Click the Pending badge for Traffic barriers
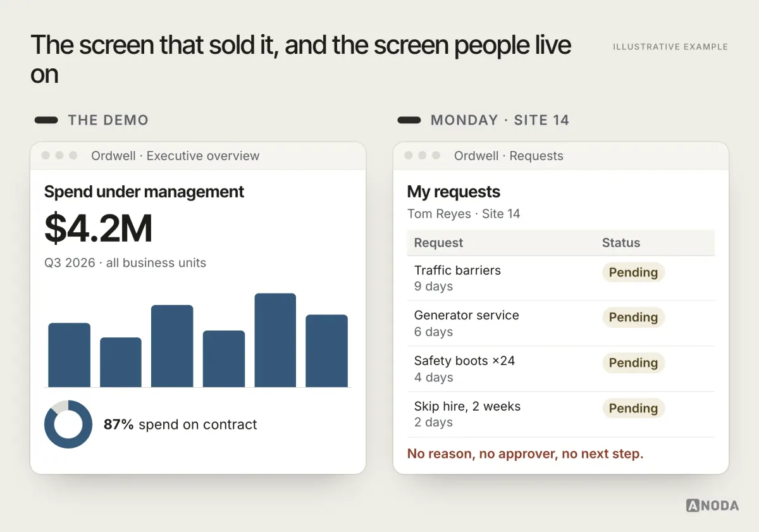This screenshot has width=759, height=532. coord(633,272)
